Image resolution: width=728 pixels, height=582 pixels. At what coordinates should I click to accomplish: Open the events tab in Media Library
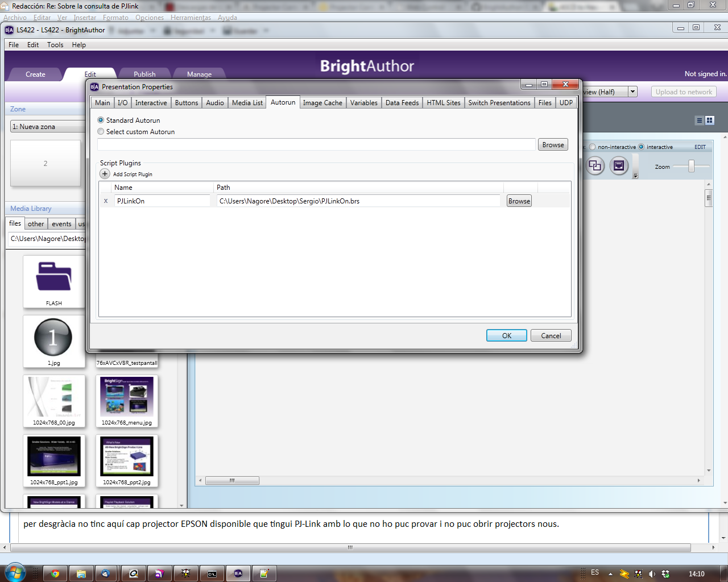(61, 224)
